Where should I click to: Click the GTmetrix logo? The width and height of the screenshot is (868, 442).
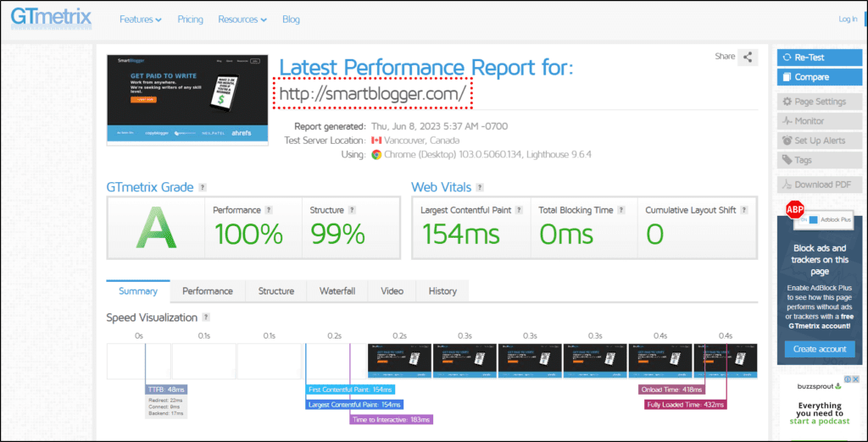[50, 19]
